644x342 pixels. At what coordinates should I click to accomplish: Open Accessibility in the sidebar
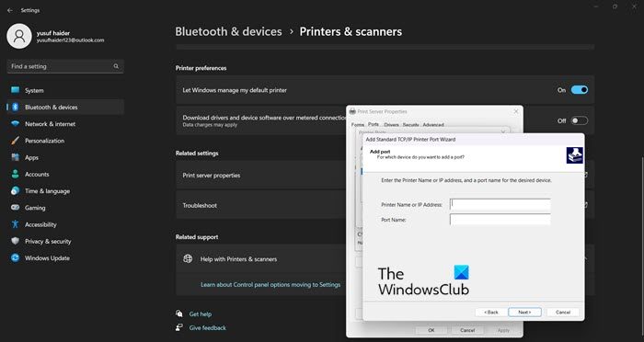(x=65, y=224)
